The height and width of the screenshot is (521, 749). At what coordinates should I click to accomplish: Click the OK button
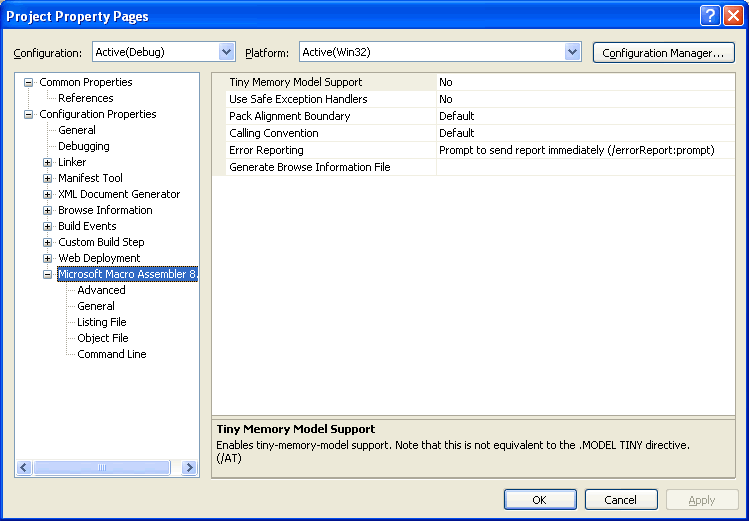[x=540, y=500]
